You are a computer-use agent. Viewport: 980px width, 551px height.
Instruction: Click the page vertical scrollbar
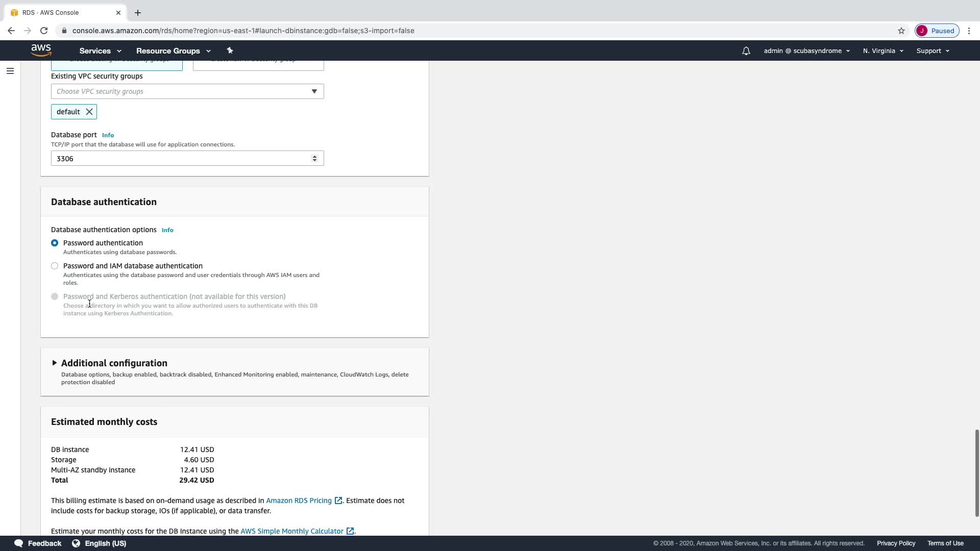(x=976, y=472)
